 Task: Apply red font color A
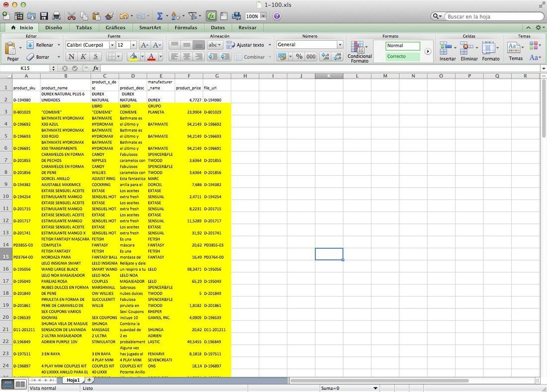pos(151,57)
